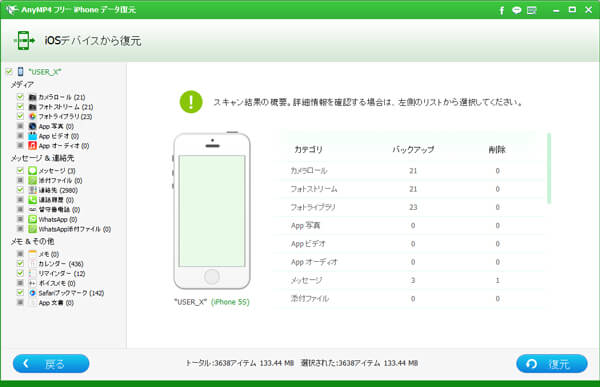Click the 復元 restore button
Image resolution: width=600 pixels, height=387 pixels.
click(x=552, y=364)
